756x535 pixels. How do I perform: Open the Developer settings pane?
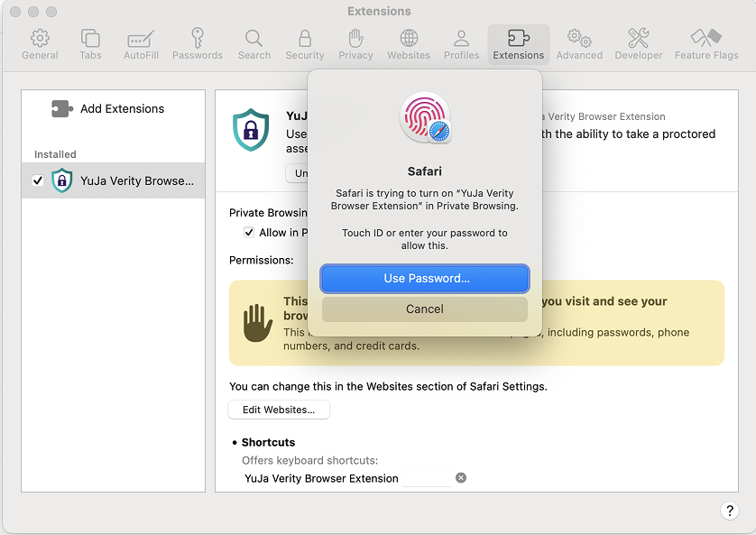pos(639,44)
